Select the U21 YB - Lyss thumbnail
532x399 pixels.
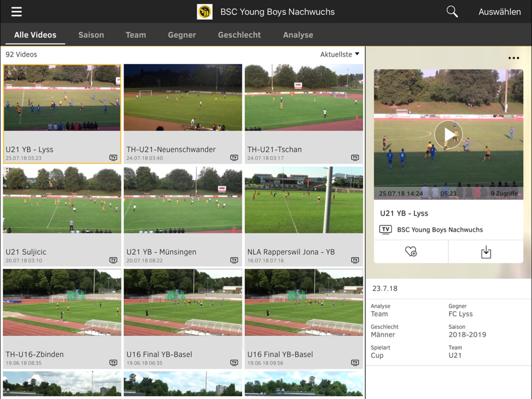62,98
